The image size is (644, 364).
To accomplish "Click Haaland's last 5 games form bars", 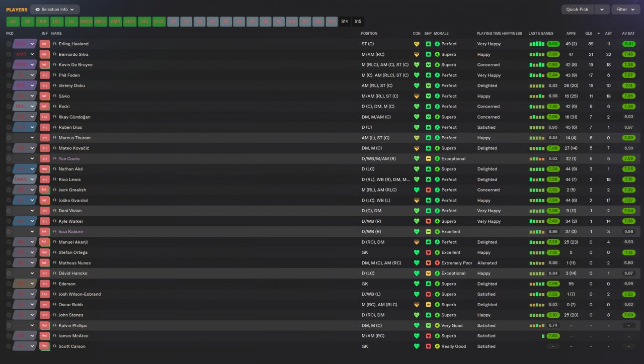I will [x=537, y=44].
